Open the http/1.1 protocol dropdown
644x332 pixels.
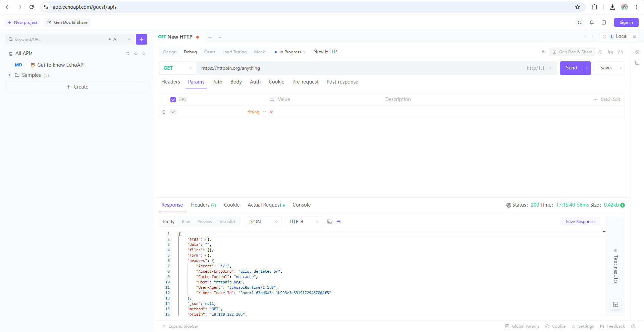[539, 68]
